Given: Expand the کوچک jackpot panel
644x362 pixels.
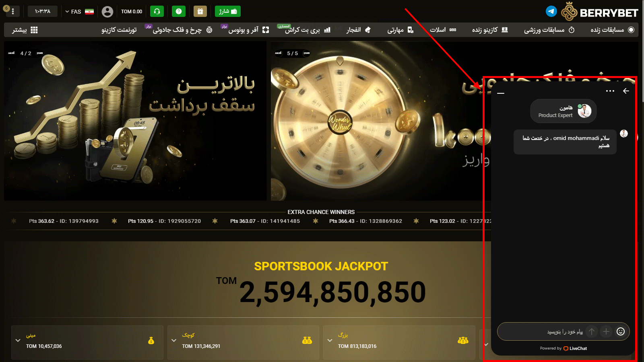Looking at the screenshot, I should [x=174, y=340].
